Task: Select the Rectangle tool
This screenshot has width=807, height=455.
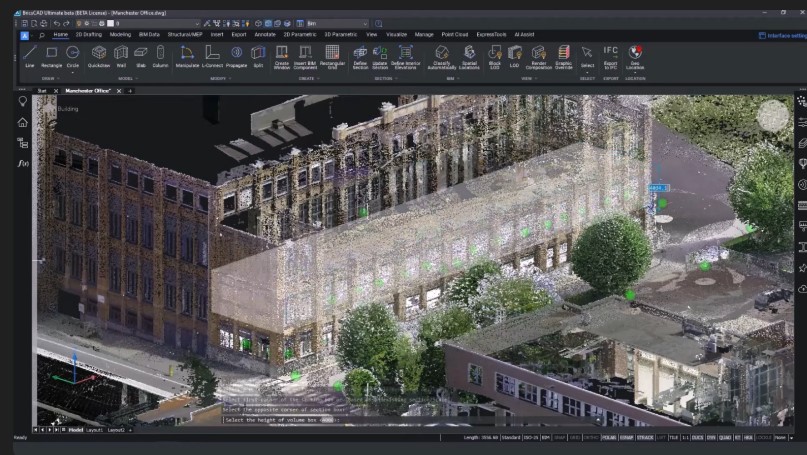Action: coord(51,54)
